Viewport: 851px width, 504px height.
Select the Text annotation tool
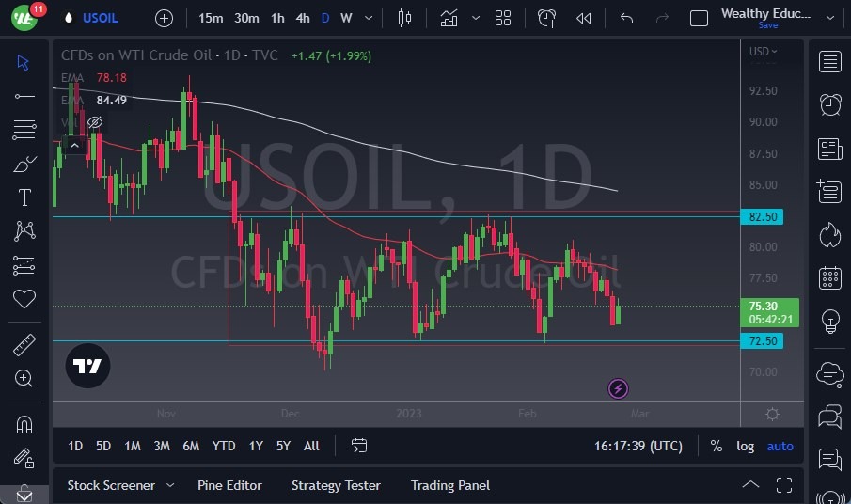[x=24, y=197]
